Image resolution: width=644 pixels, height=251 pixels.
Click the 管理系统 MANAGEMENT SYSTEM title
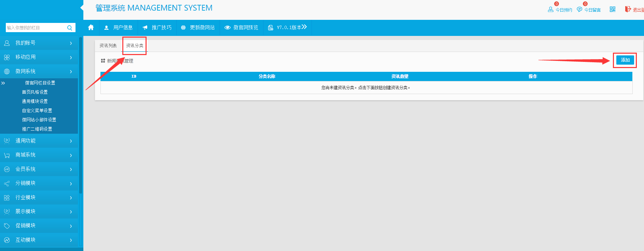tap(154, 8)
